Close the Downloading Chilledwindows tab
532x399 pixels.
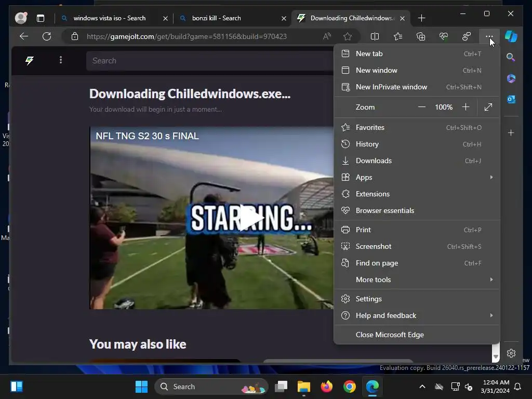pyautogui.click(x=402, y=18)
